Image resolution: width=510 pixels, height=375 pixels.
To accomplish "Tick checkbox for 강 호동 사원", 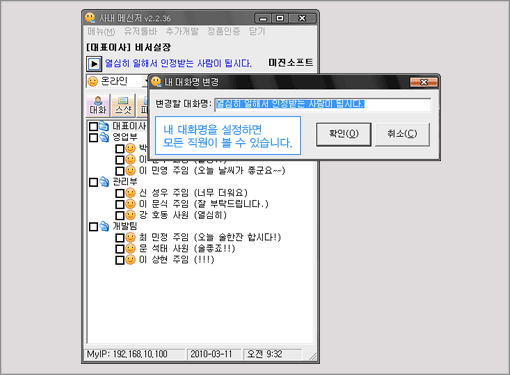I will pos(120,215).
